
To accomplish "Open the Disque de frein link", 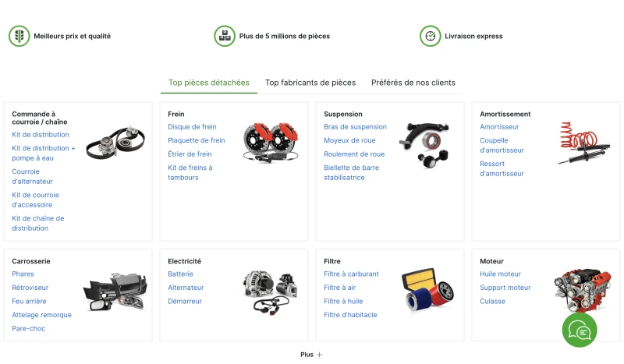I will (x=192, y=127).
